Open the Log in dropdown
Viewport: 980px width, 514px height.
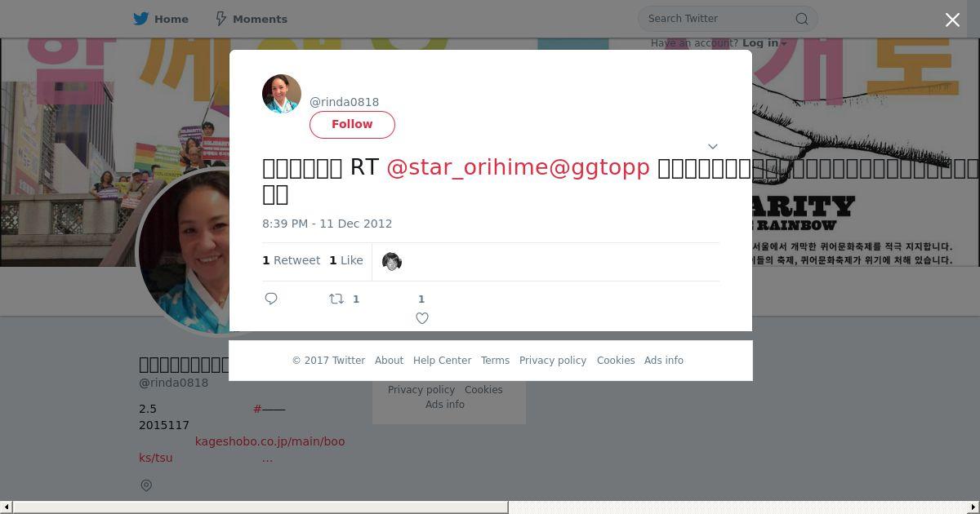[x=764, y=43]
